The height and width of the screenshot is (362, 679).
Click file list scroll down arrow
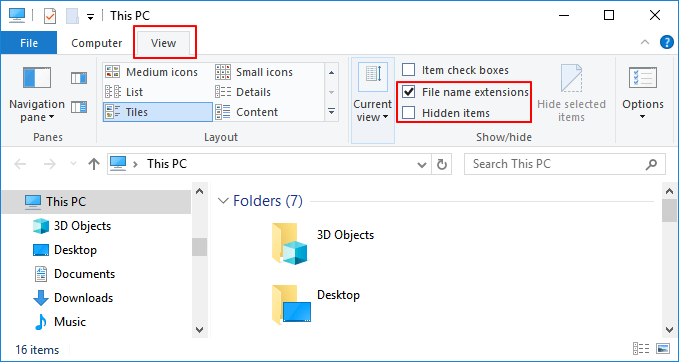[669, 330]
